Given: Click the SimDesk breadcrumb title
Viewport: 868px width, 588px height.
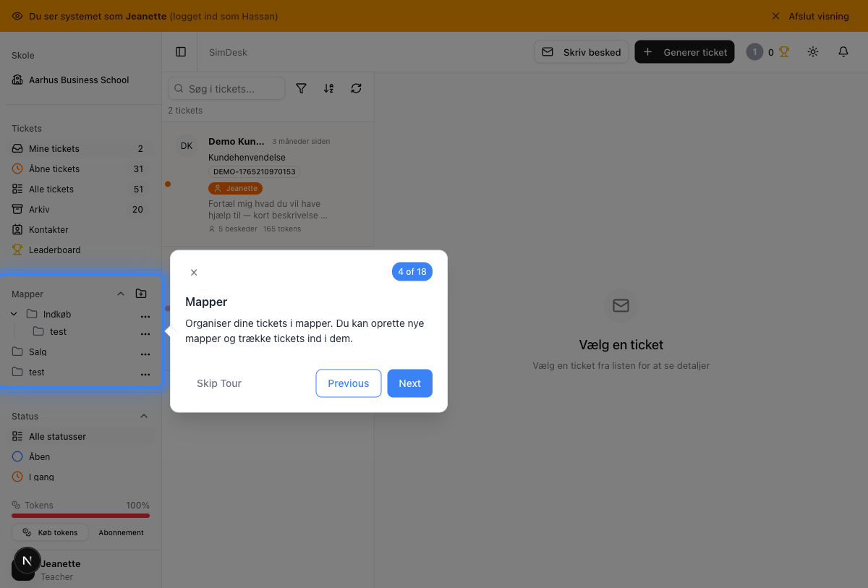Looking at the screenshot, I should (228, 52).
